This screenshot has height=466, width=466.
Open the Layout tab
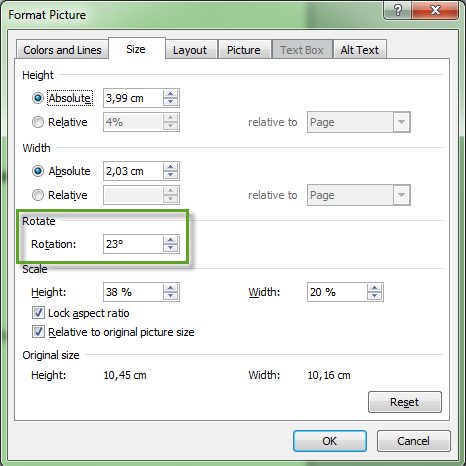pos(190,50)
